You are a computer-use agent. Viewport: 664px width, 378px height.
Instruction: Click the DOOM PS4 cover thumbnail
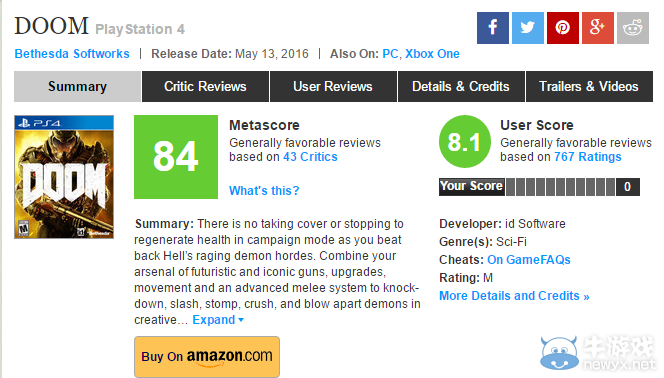[64, 177]
